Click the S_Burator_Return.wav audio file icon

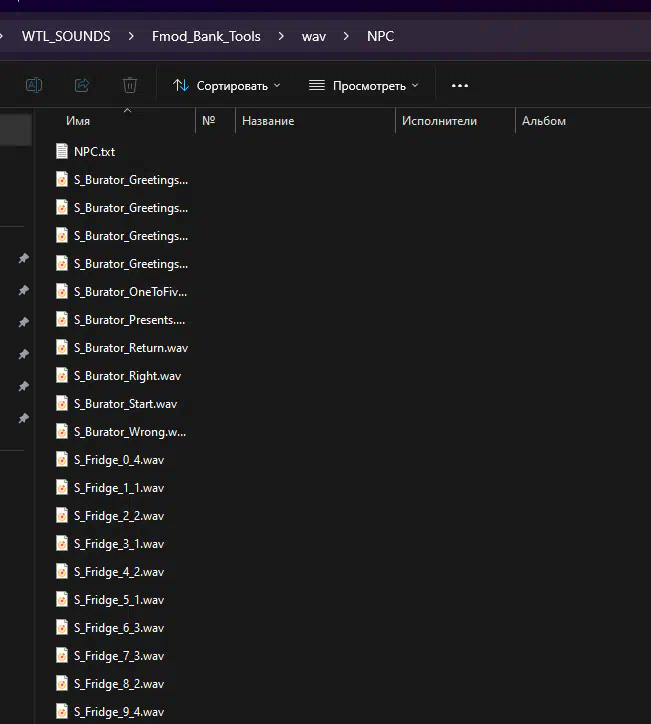click(x=62, y=348)
